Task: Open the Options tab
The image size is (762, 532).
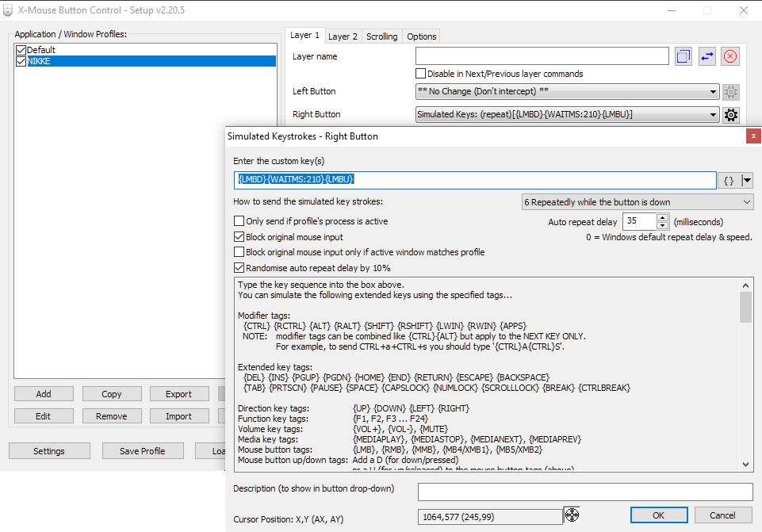Action: [421, 36]
